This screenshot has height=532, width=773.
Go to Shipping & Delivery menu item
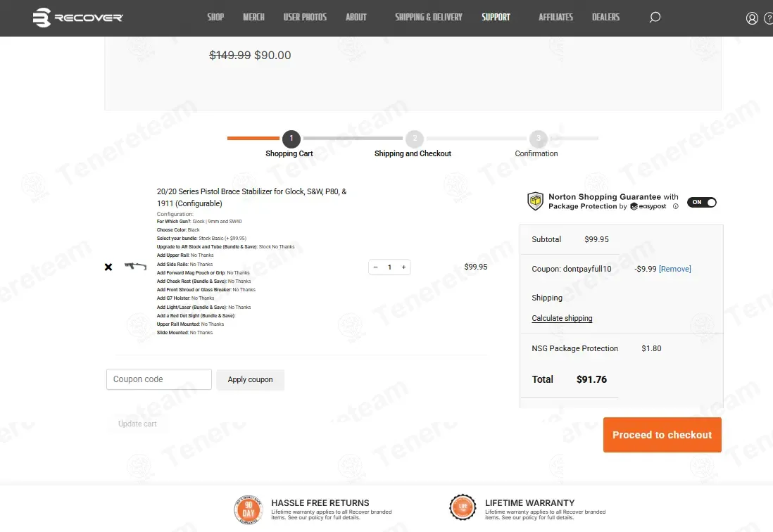[429, 17]
